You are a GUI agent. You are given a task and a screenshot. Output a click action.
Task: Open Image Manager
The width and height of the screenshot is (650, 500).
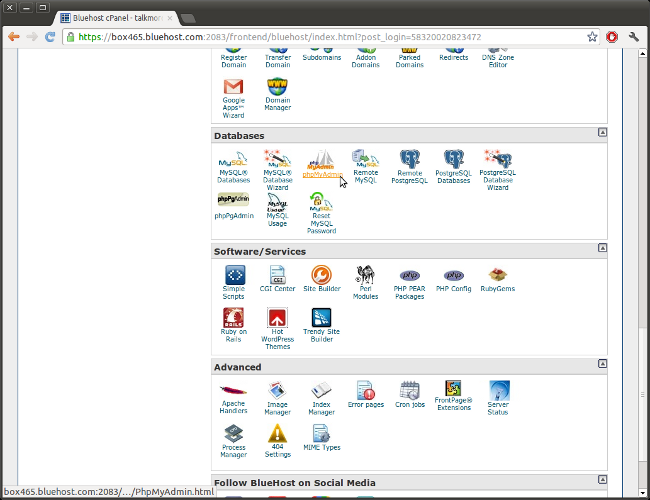[277, 398]
